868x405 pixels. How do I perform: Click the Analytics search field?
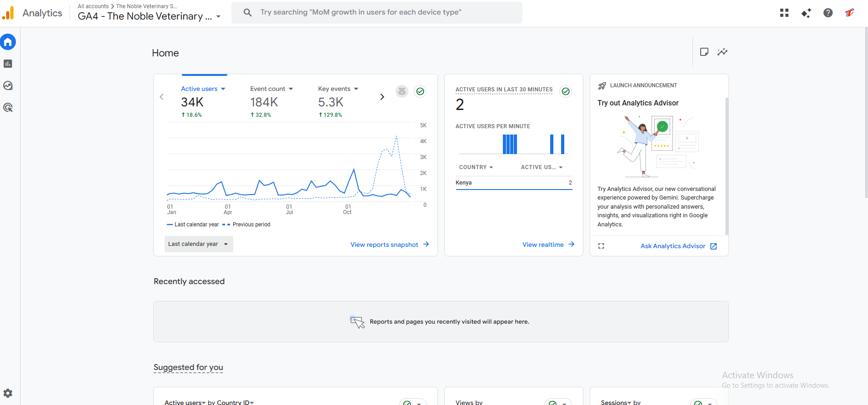[376, 12]
